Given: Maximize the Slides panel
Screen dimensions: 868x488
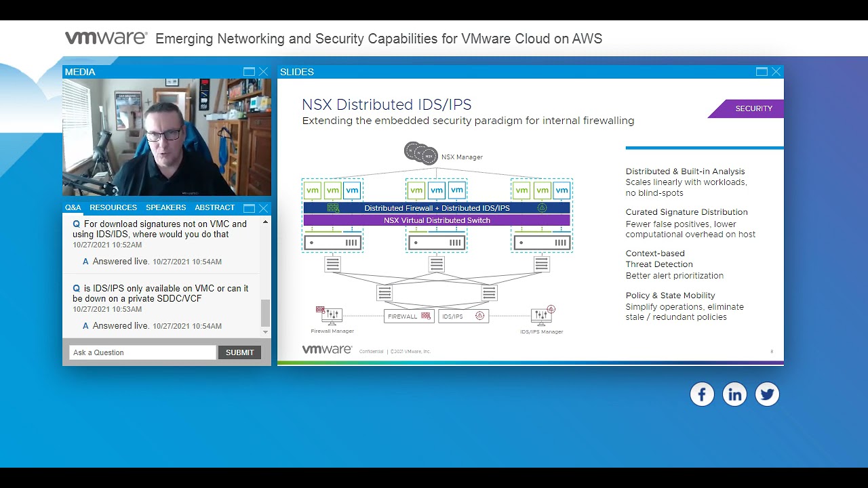Looking at the screenshot, I should tap(762, 72).
